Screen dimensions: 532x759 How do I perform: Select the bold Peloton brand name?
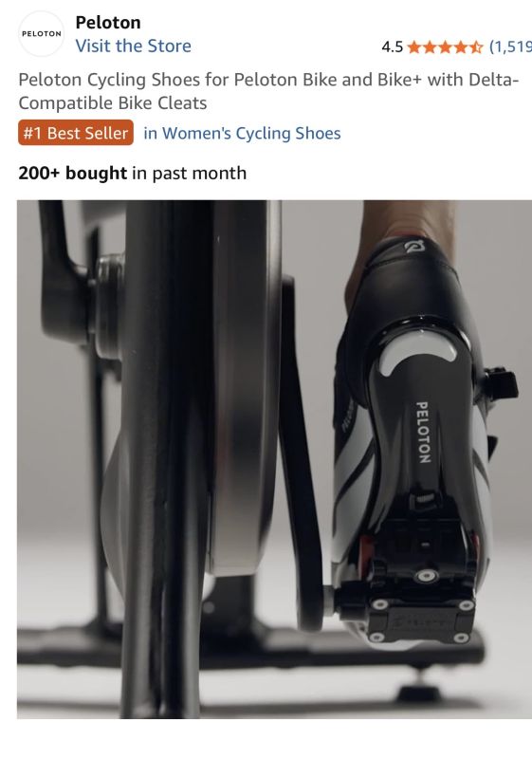coord(108,22)
